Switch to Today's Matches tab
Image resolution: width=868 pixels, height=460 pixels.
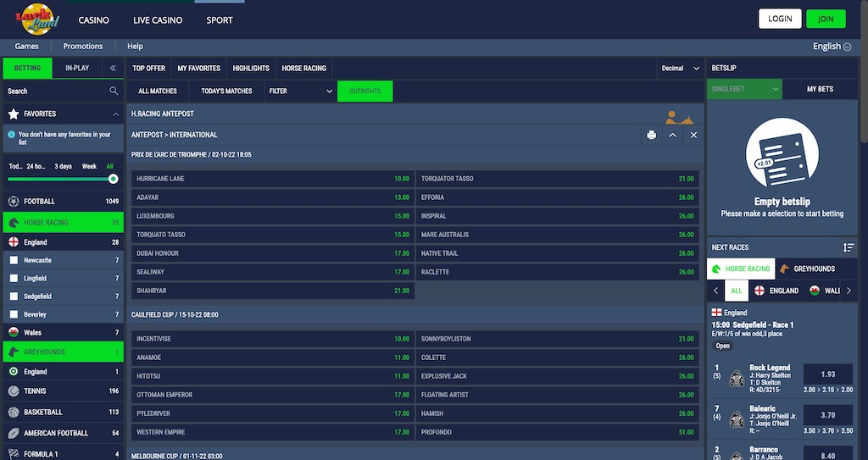pos(226,91)
